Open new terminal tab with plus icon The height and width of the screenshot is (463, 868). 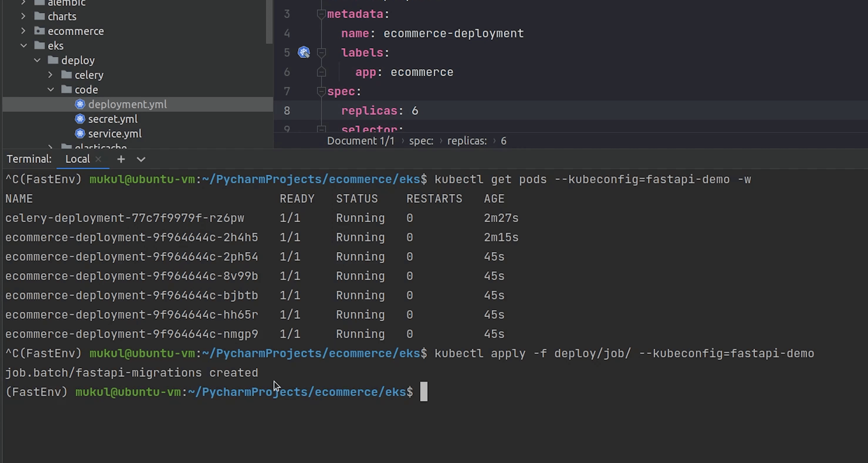tap(121, 159)
